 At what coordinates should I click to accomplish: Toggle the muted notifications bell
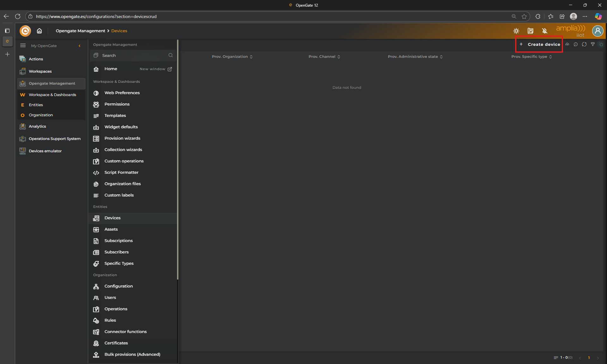point(544,31)
